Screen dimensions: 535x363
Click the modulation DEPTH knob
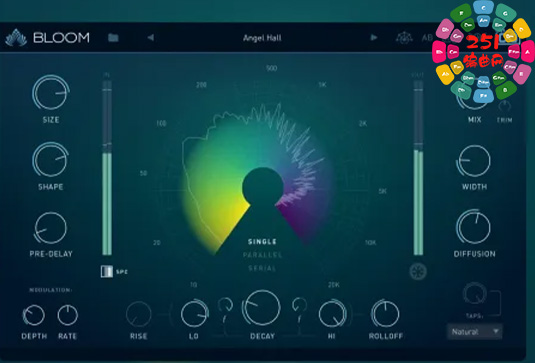click(33, 315)
